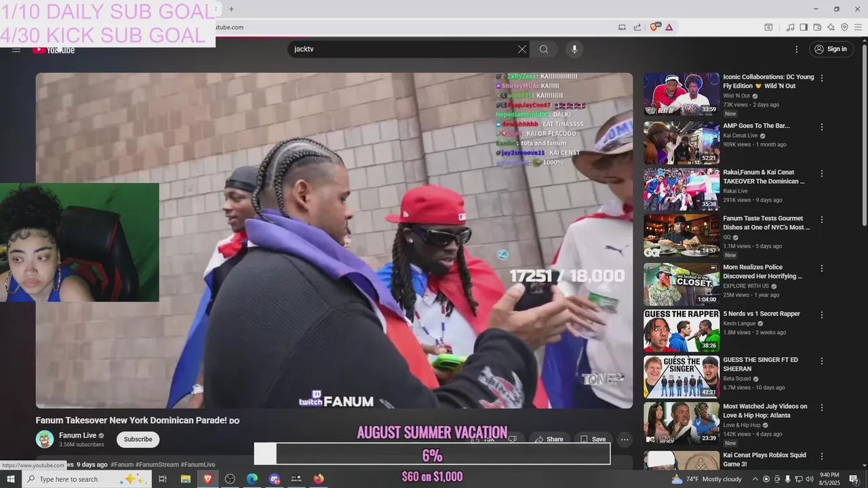The width and height of the screenshot is (868, 488).
Task: Open options for Kai Cenat Roblox video
Action: point(822,456)
